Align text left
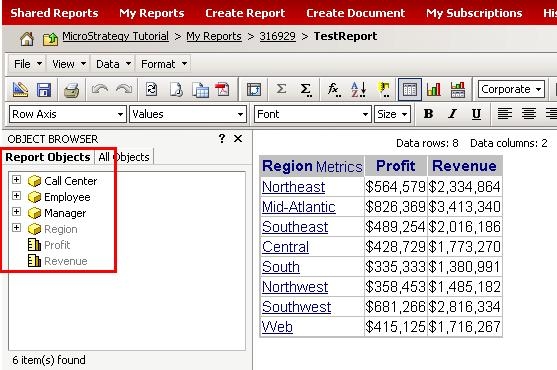This screenshot has height=370, width=557. click(x=505, y=114)
